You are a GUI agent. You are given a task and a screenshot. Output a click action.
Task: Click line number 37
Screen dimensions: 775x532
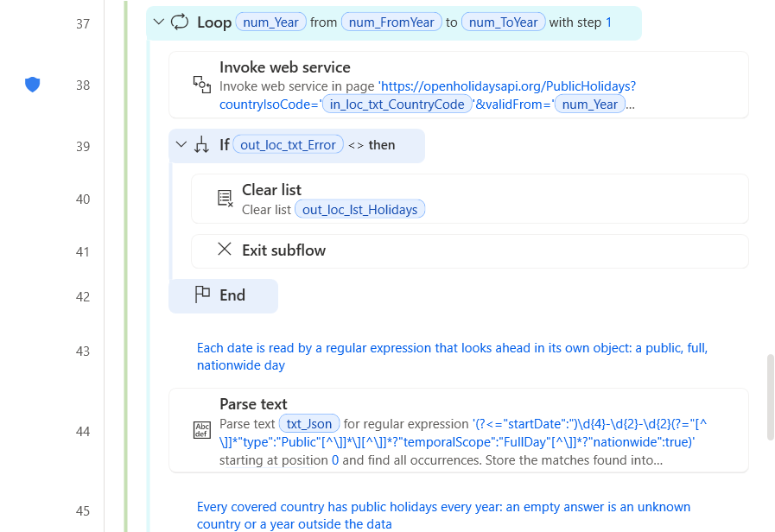[83, 23]
